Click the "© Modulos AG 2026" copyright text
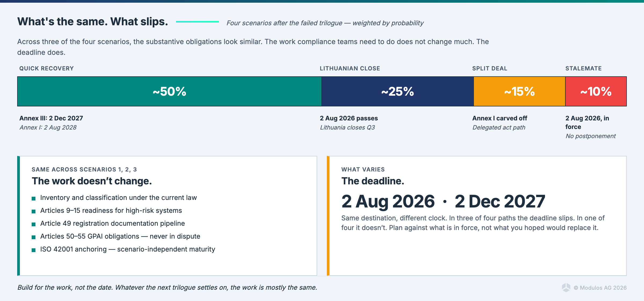 point(600,288)
